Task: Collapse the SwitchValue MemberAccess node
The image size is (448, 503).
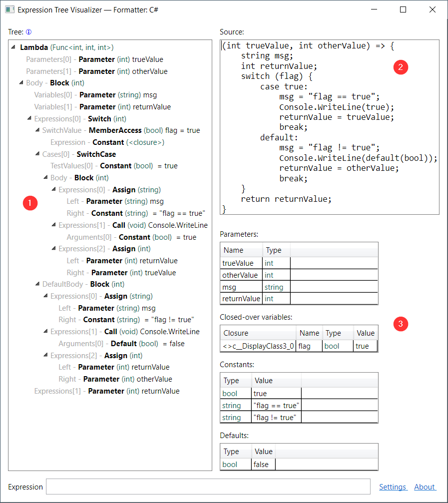Action: 36,130
